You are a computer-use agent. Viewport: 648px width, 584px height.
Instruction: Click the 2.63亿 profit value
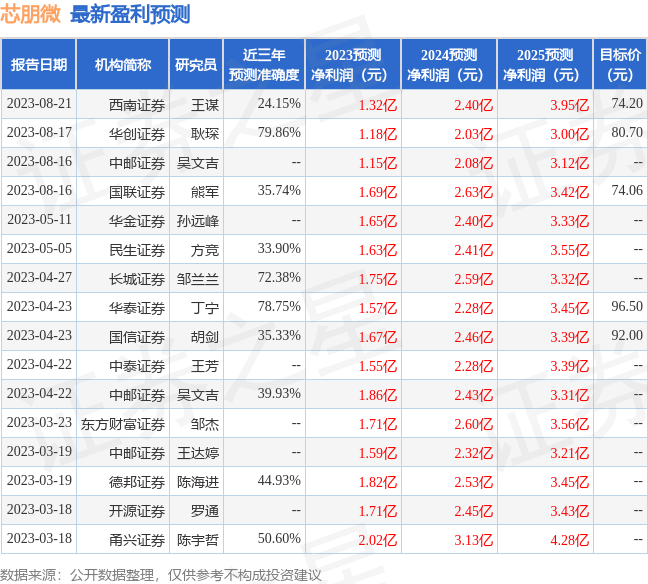tap(474, 192)
